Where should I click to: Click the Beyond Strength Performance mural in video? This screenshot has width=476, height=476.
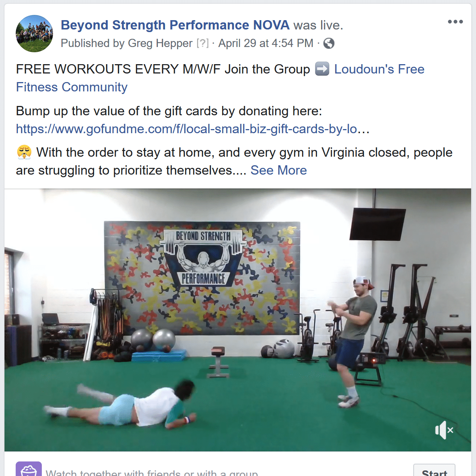(x=202, y=278)
